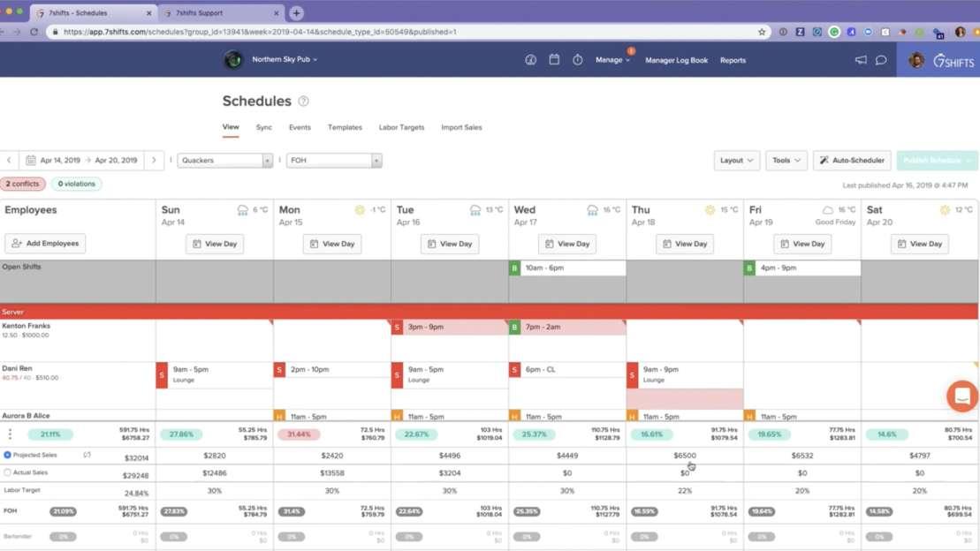Click the Schedules help question mark icon

(x=301, y=101)
